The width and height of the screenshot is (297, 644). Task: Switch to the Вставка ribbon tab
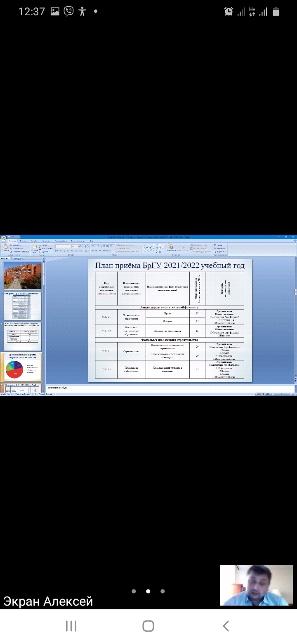pos(23,241)
